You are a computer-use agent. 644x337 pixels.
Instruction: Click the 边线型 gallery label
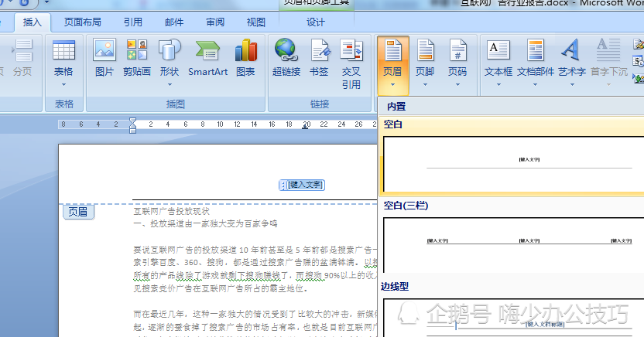395,287
